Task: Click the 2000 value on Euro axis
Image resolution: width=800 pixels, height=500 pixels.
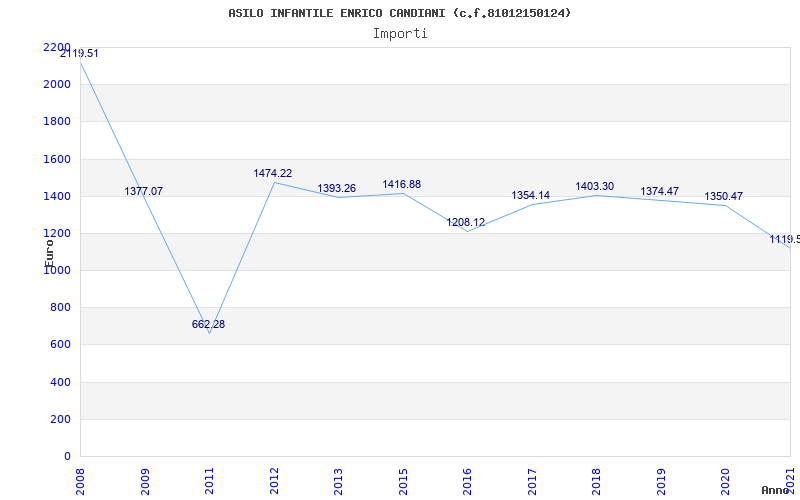Action: (57, 84)
